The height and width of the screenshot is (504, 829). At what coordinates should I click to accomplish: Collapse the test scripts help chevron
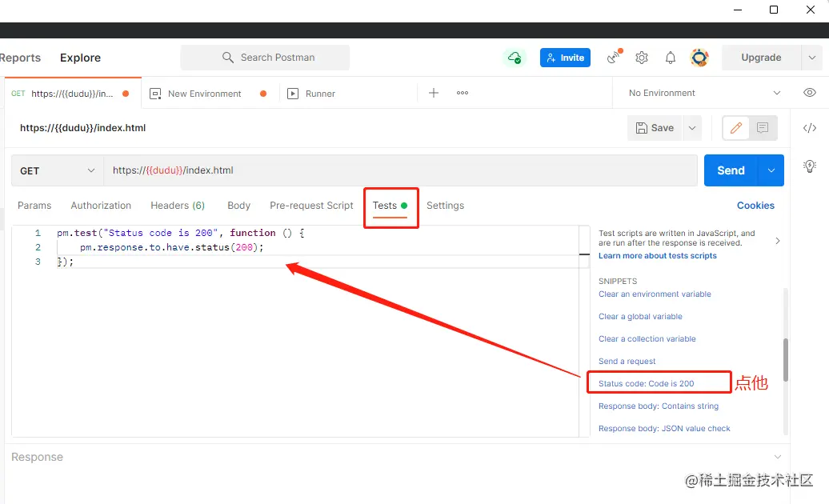[778, 241]
